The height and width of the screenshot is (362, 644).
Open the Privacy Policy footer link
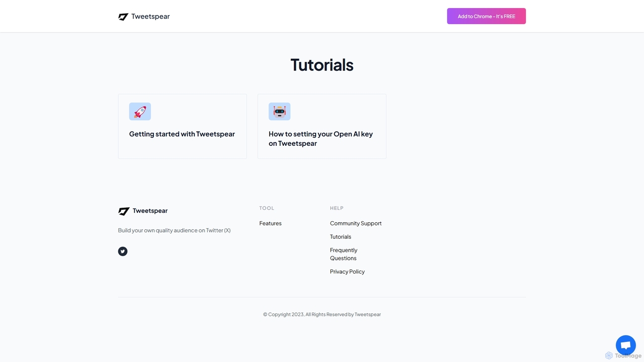click(347, 271)
